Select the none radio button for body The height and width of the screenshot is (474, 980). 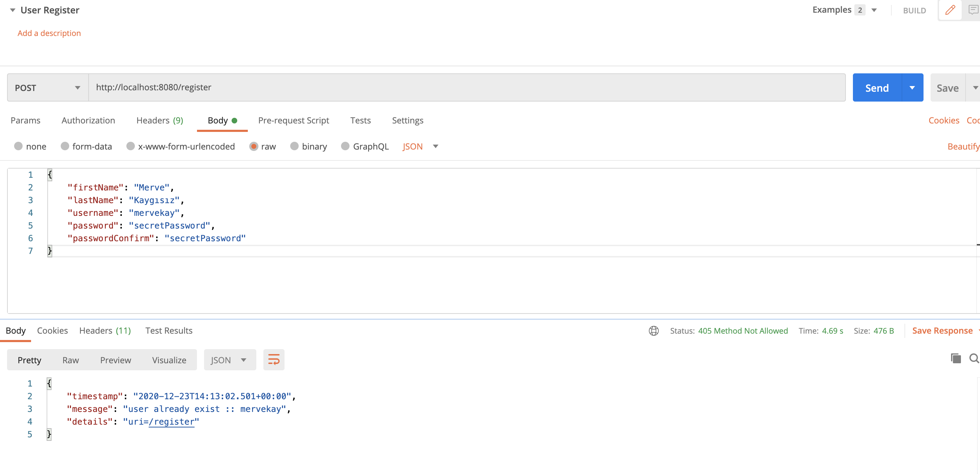[x=18, y=146]
